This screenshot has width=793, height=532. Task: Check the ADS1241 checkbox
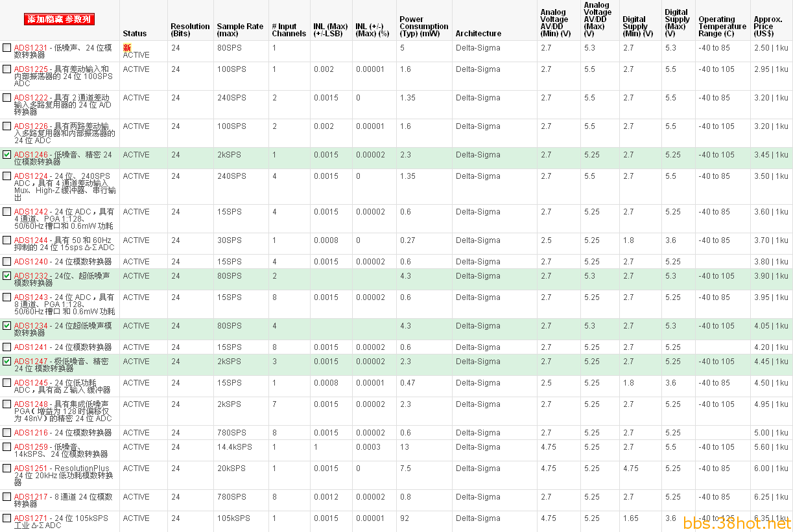click(6, 347)
